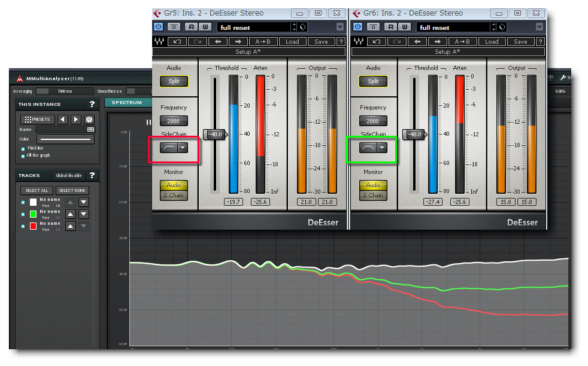Open the preset management cube icon in Gr5

[303, 27]
